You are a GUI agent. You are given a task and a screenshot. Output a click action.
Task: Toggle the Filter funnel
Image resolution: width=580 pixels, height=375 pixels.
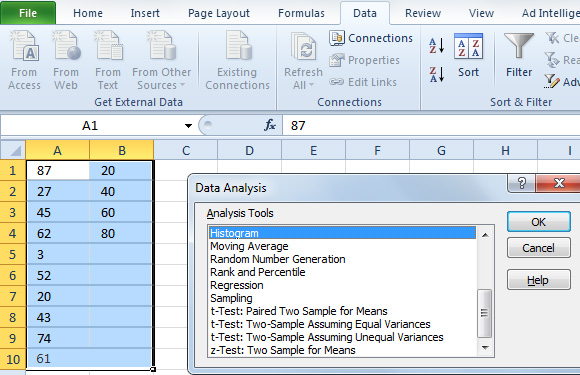pyautogui.click(x=519, y=55)
